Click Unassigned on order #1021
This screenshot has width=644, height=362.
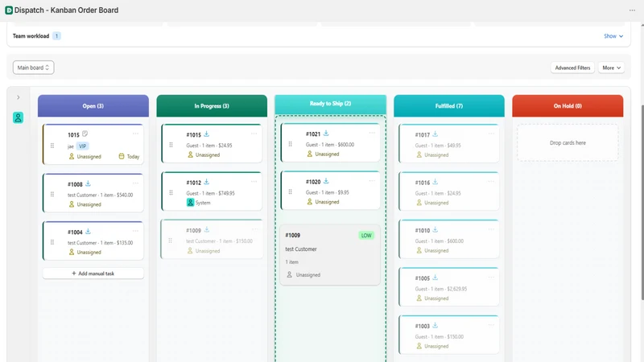(323, 154)
